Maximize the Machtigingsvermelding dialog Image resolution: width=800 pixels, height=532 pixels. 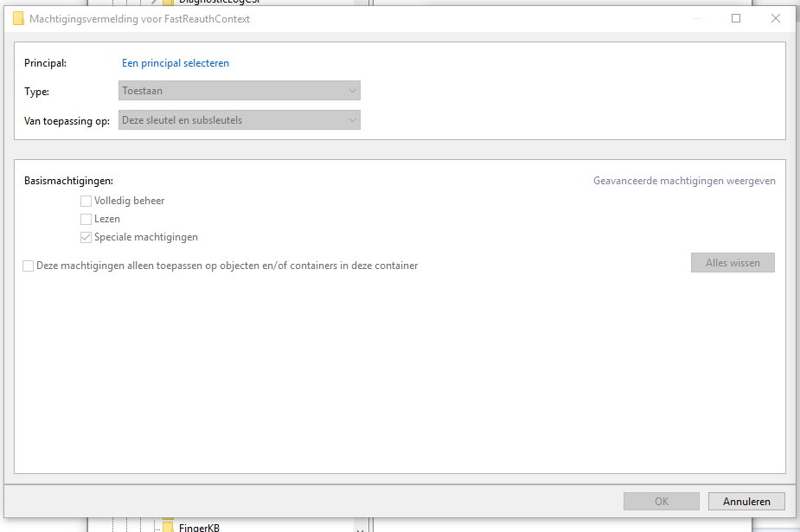click(736, 18)
